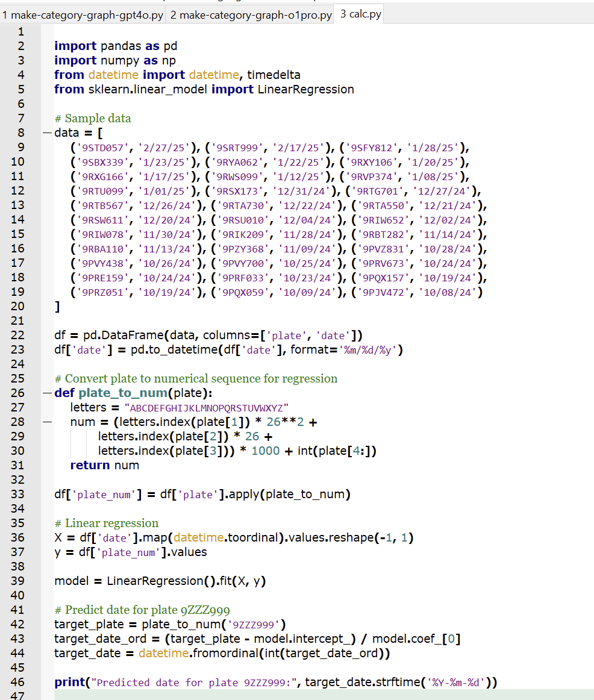Click pd.DataFrame on line 22
The height and width of the screenshot is (700, 594).
[x=123, y=336]
